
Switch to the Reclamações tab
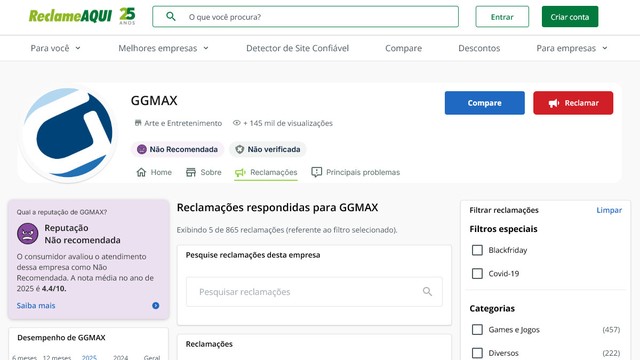[266, 173]
